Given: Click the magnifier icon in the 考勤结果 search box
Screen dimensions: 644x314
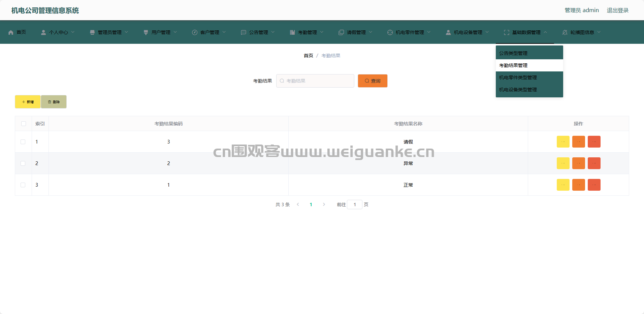Looking at the screenshot, I should [282, 81].
